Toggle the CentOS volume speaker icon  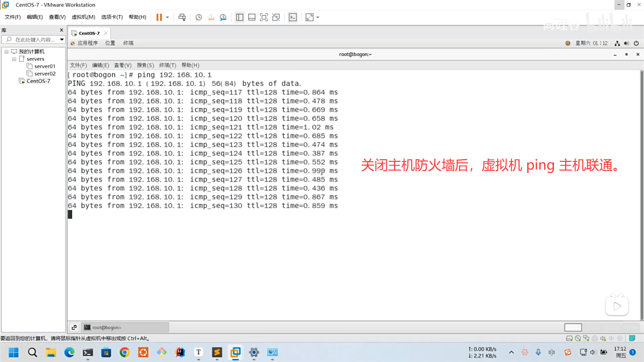click(627, 43)
